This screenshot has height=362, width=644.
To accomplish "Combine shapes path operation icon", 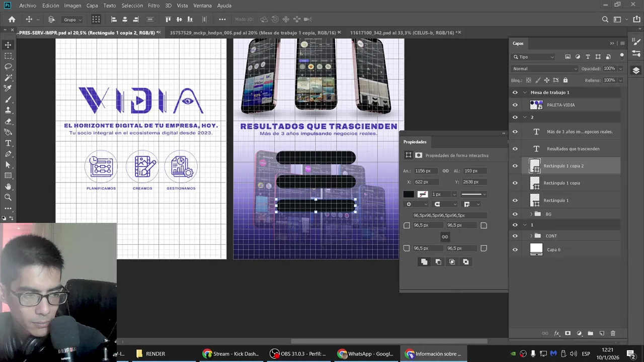I will point(424,262).
